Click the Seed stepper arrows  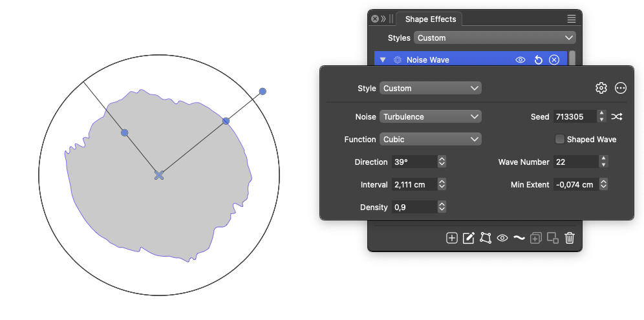(602, 116)
